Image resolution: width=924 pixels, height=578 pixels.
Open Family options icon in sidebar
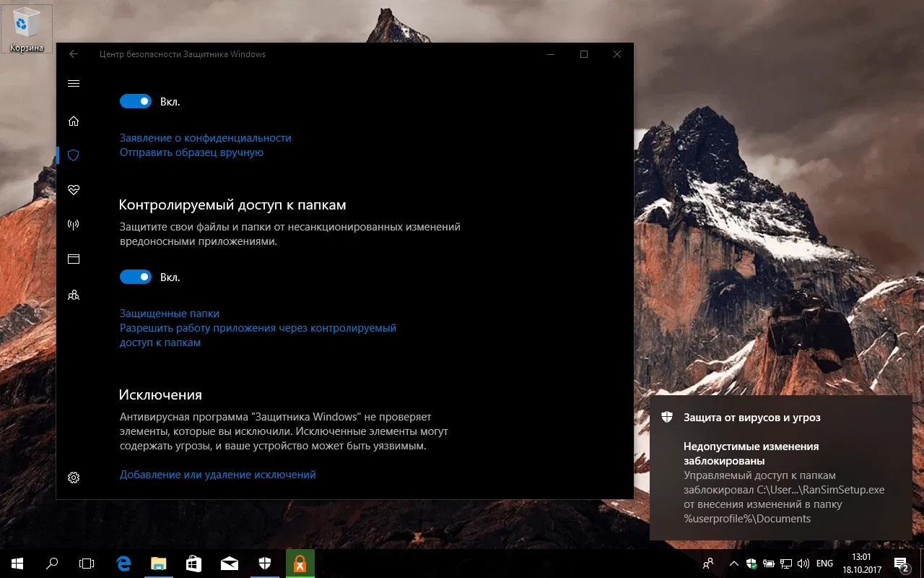[73, 294]
